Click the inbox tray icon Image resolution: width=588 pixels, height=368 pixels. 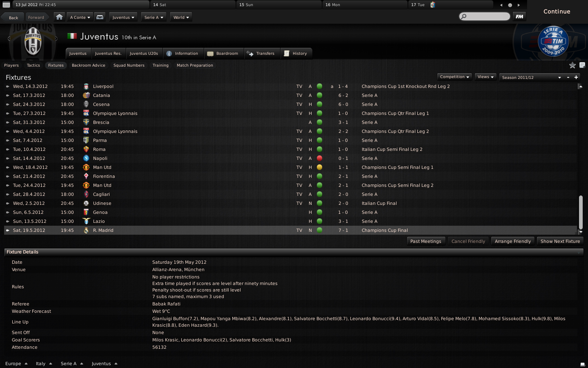[x=100, y=17]
